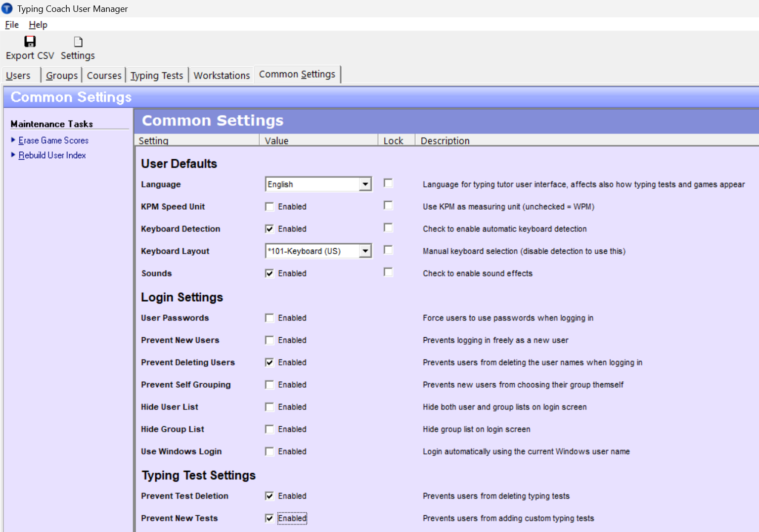Open the Help menu
Viewport: 759px width, 532px height.
click(38, 25)
